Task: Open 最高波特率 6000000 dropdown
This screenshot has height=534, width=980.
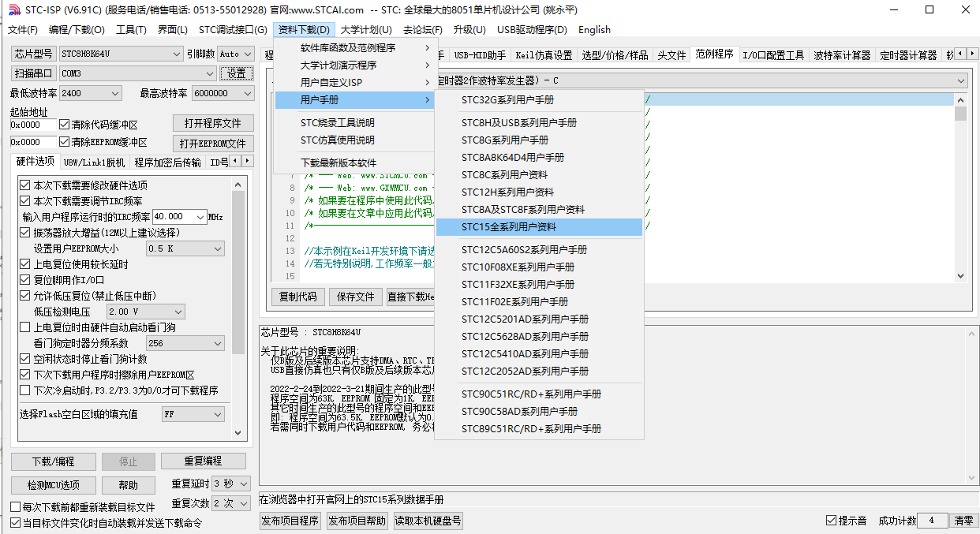Action: tap(223, 93)
